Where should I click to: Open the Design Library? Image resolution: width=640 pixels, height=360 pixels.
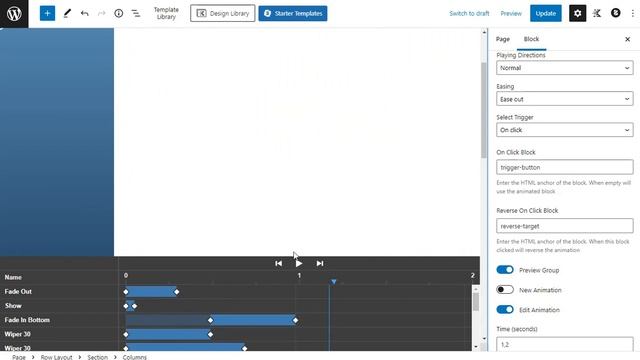pyautogui.click(x=222, y=13)
